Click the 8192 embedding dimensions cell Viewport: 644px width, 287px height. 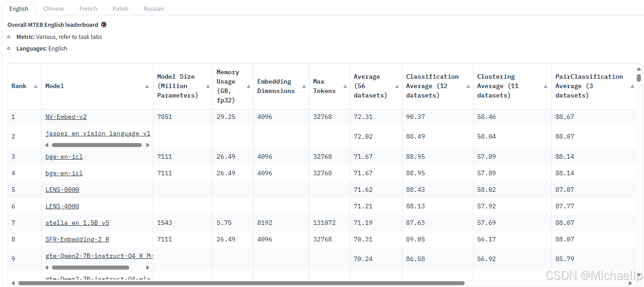pyautogui.click(x=265, y=223)
